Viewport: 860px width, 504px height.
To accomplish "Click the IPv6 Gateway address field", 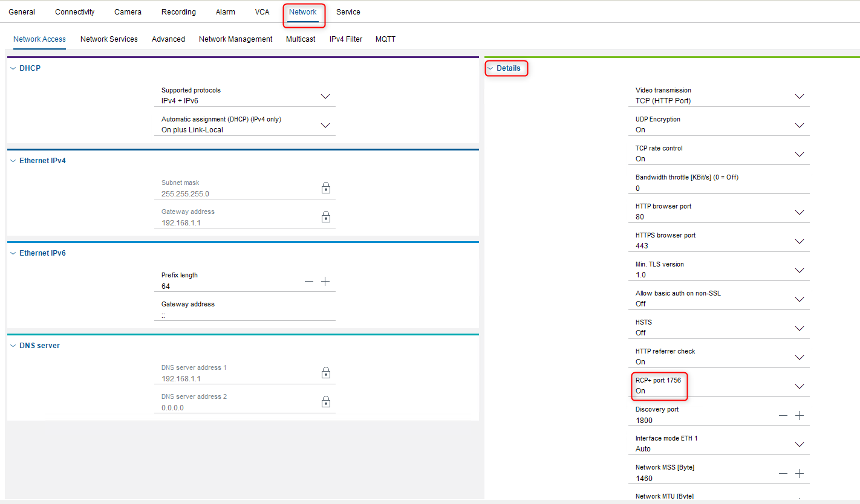I will pos(242,315).
